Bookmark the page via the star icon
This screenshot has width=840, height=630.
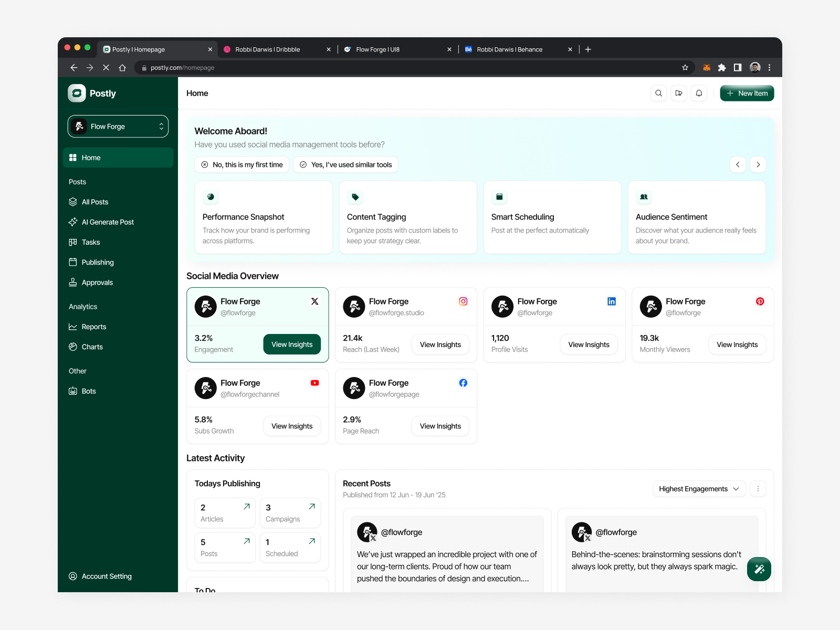pyautogui.click(x=685, y=67)
